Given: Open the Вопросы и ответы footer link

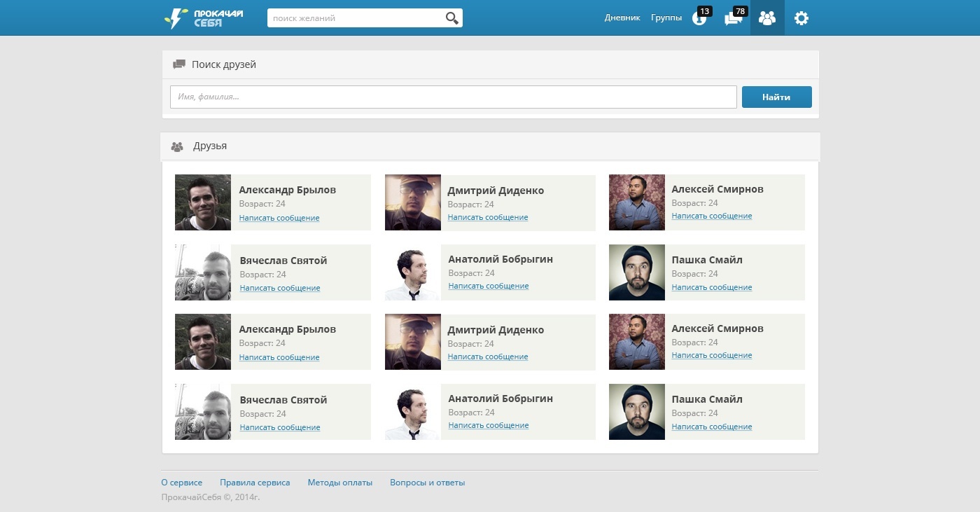Looking at the screenshot, I should point(428,483).
